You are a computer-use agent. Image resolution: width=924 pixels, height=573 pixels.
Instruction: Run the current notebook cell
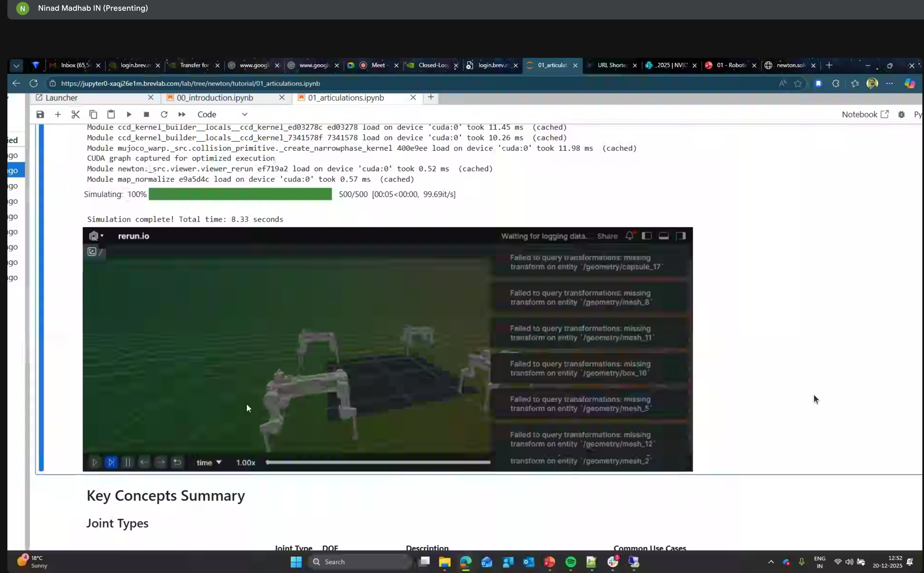[128, 114]
